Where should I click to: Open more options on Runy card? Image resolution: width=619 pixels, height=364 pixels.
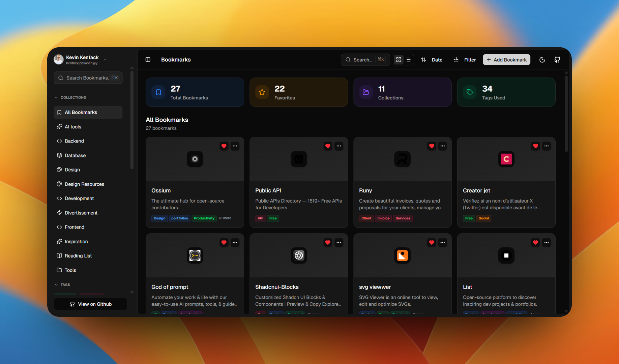(x=443, y=146)
